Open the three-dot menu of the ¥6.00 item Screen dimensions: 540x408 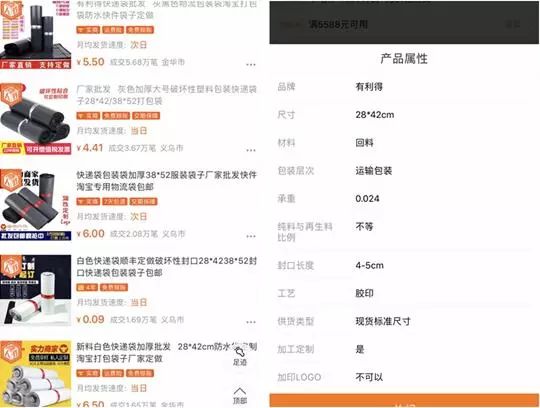point(251,236)
